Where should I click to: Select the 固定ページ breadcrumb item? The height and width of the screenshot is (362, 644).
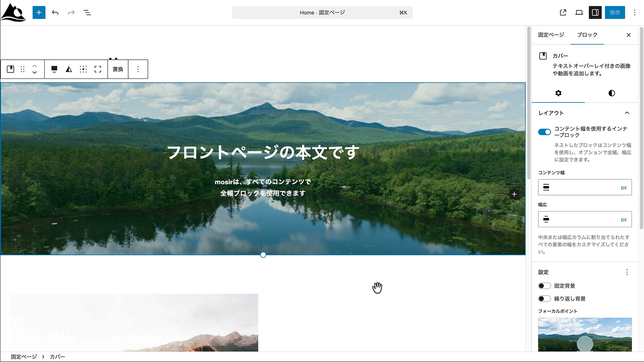pos(24,357)
